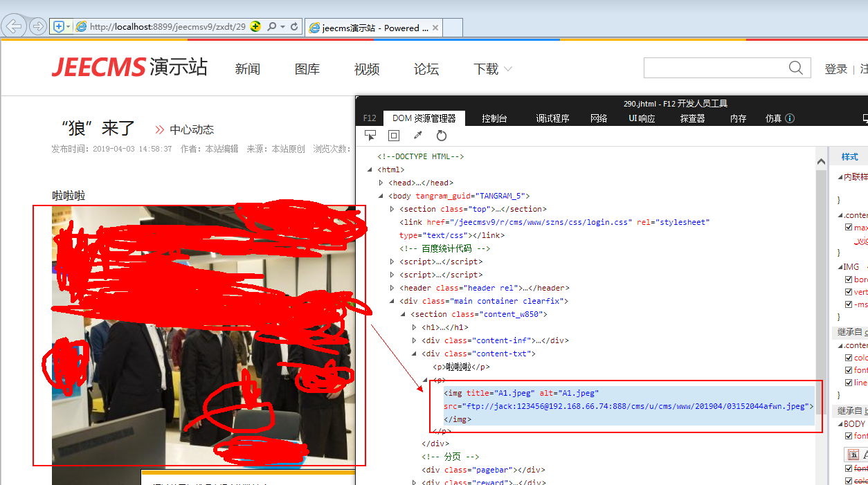The height and width of the screenshot is (485, 868).
Task: Pick a color with the eyedropper tool
Action: pos(418,136)
